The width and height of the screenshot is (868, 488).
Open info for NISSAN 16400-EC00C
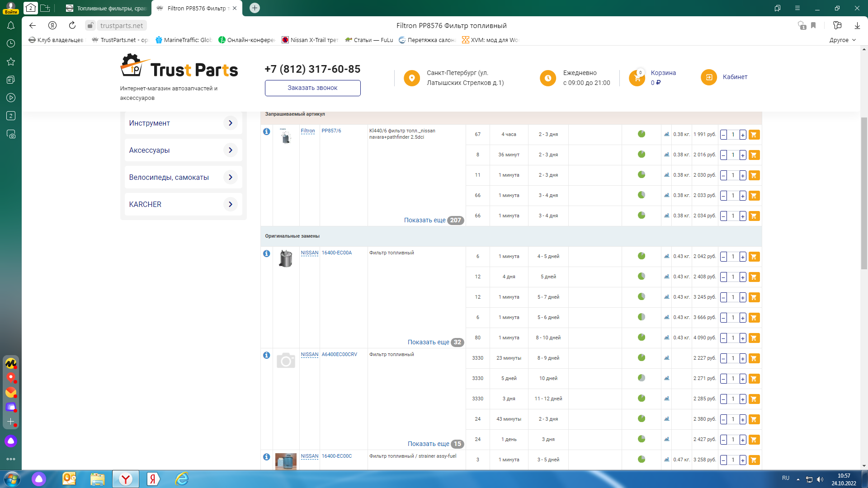267,457
